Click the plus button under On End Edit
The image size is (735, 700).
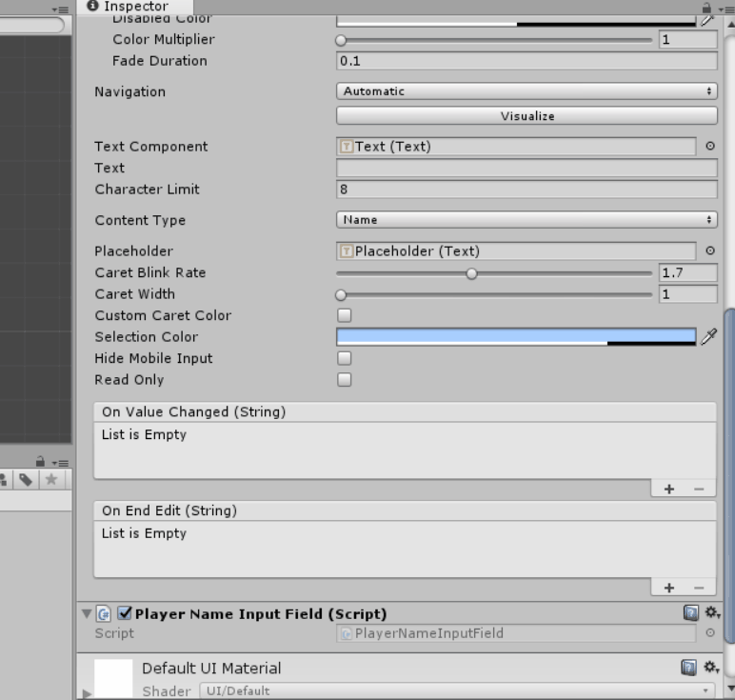coord(669,588)
